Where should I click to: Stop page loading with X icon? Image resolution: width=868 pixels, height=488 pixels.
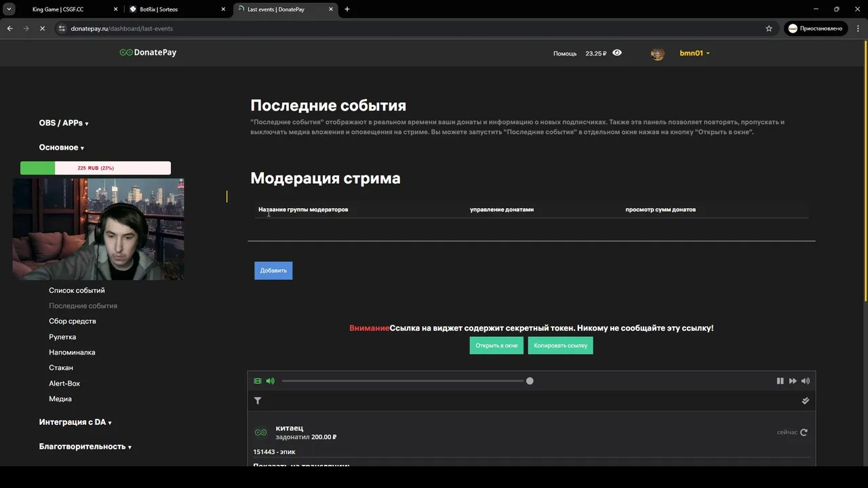click(x=42, y=28)
